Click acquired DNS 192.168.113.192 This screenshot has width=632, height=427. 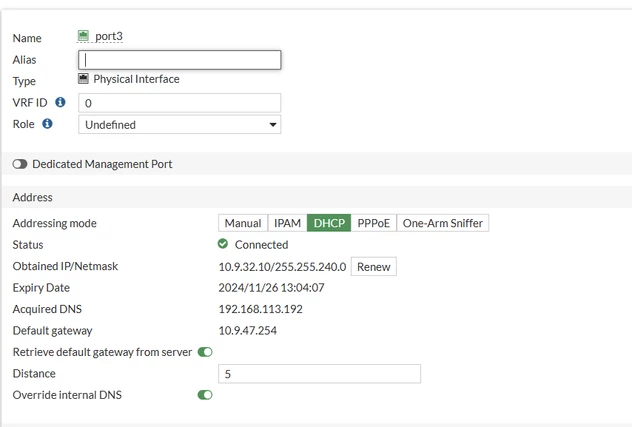click(x=260, y=309)
